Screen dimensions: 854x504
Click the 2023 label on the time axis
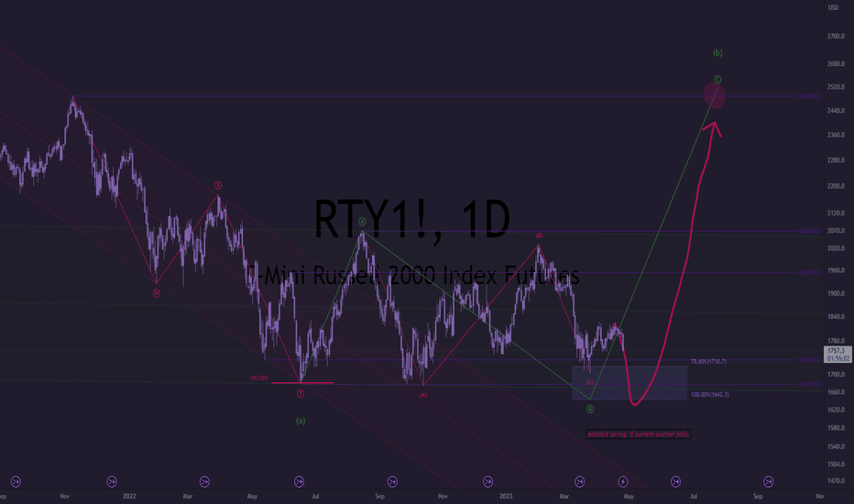506,497
